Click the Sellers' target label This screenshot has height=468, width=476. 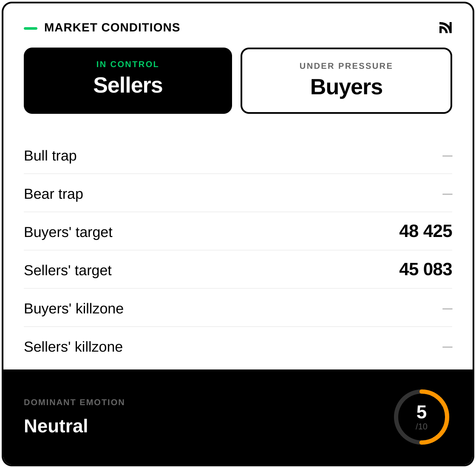click(x=68, y=271)
